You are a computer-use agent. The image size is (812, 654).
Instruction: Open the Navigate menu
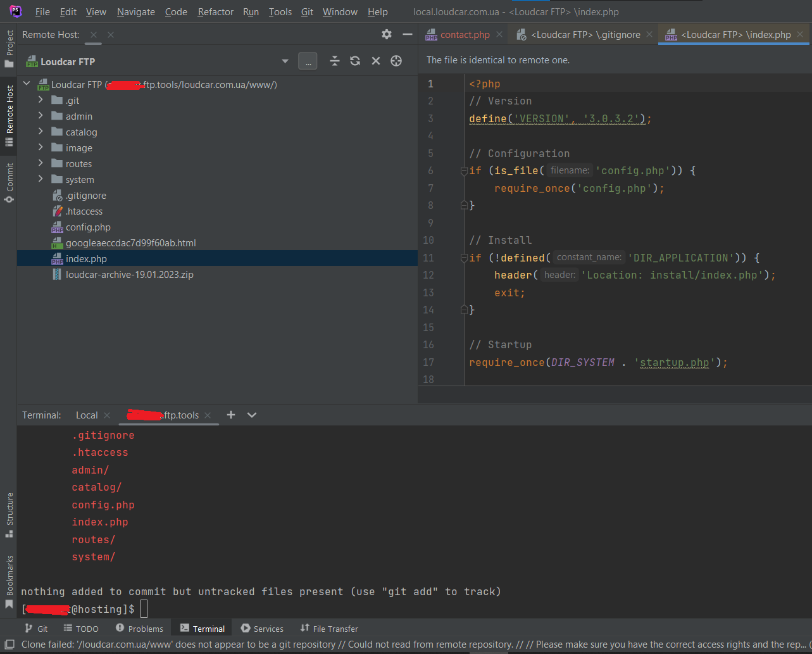click(x=136, y=12)
